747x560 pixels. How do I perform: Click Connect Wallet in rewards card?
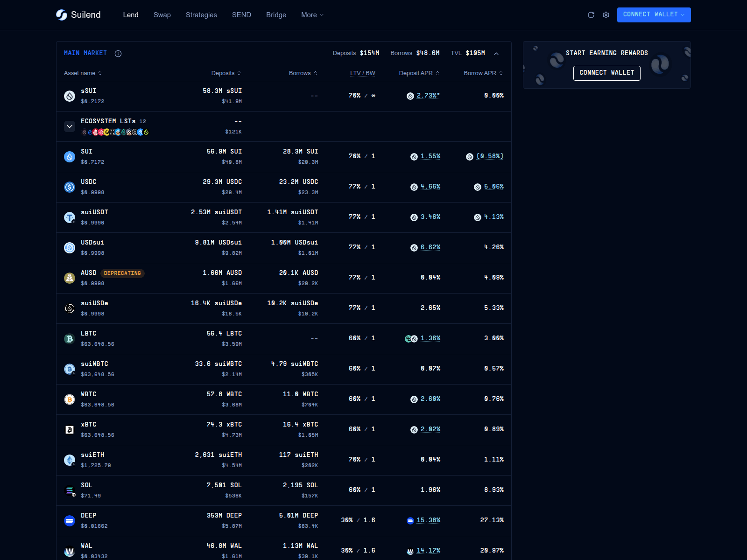click(x=606, y=73)
